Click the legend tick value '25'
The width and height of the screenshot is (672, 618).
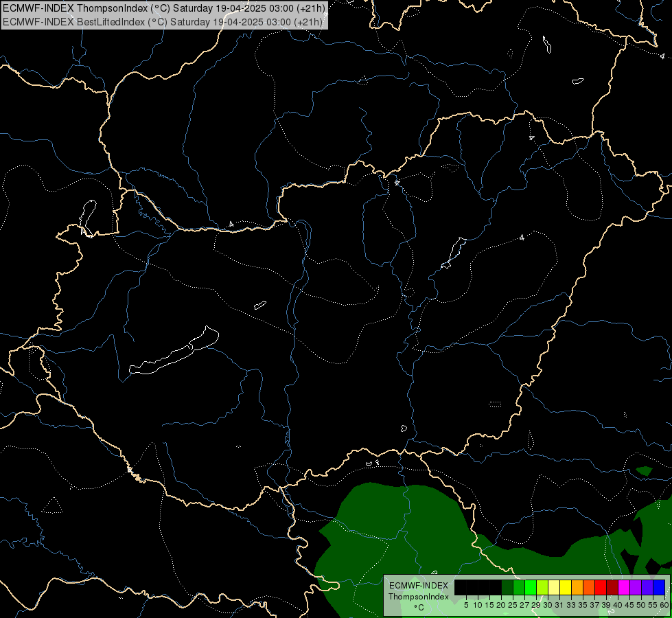coord(513,605)
